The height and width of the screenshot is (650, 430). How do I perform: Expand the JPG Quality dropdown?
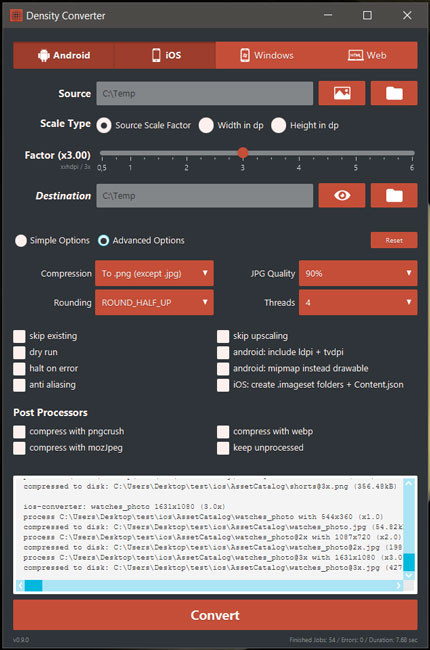pos(358,273)
